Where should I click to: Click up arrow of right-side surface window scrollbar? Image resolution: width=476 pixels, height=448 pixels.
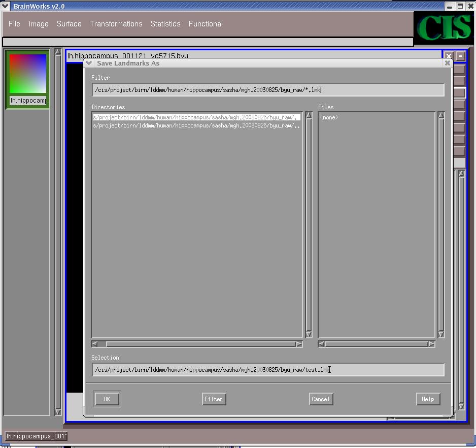click(x=461, y=174)
